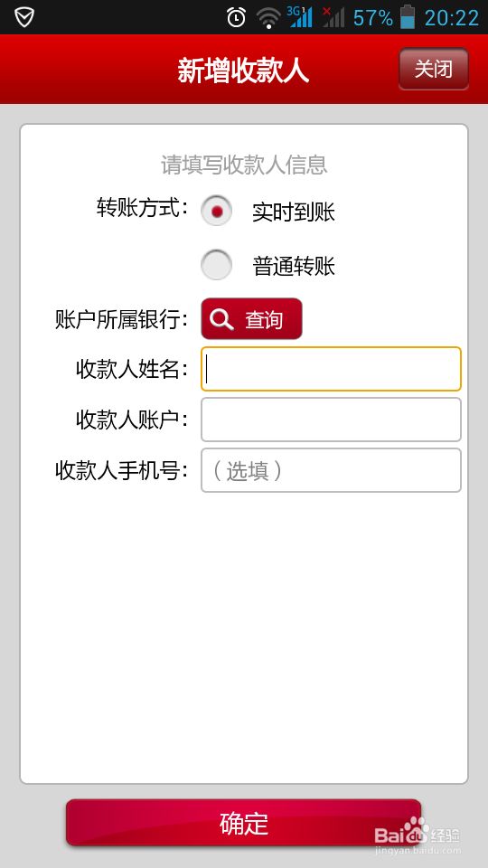Click 查询 to look up the bank
Viewport: 488px width, 868px height.
(x=252, y=319)
